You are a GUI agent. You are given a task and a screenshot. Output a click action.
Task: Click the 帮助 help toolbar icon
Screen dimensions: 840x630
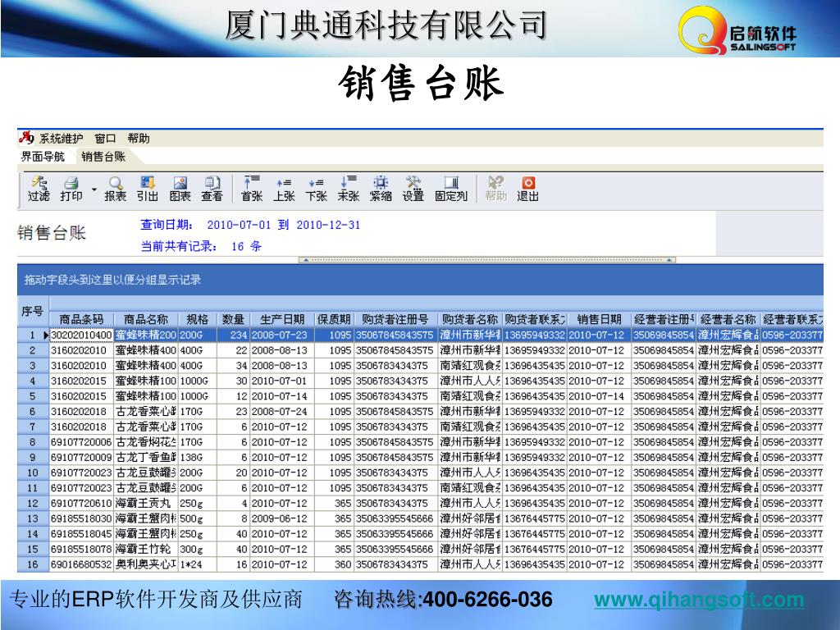pos(496,189)
